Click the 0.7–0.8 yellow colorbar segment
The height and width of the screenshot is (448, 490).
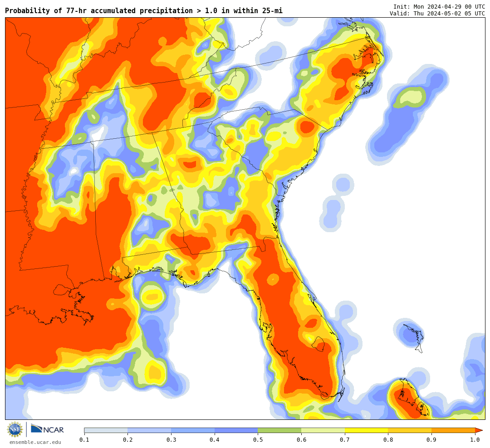[367, 430]
